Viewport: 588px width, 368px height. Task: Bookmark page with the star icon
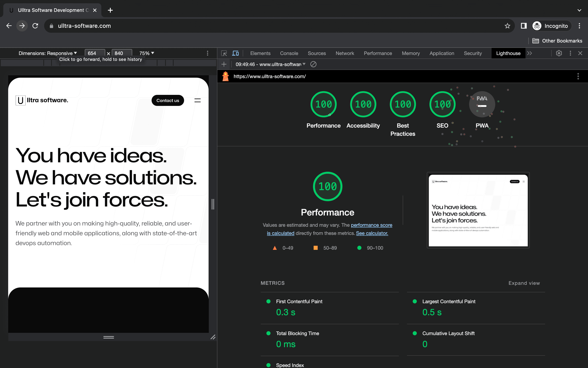coord(507,26)
